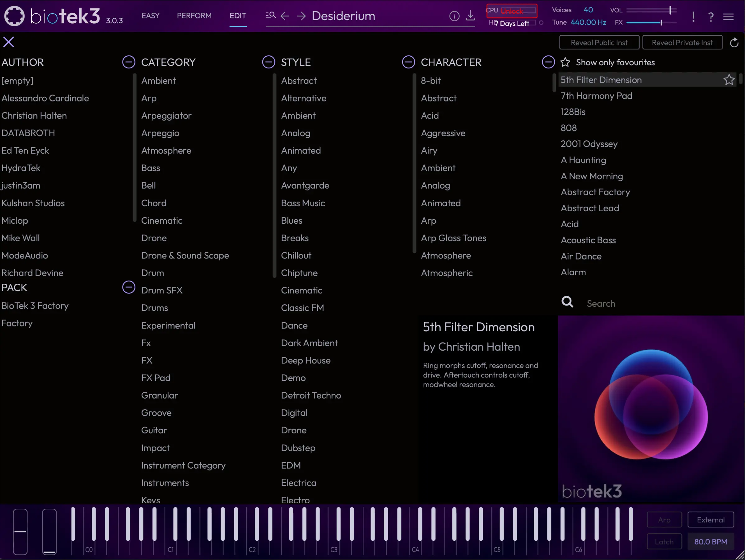Open preset info icon
The image size is (745, 560).
pos(454,16)
